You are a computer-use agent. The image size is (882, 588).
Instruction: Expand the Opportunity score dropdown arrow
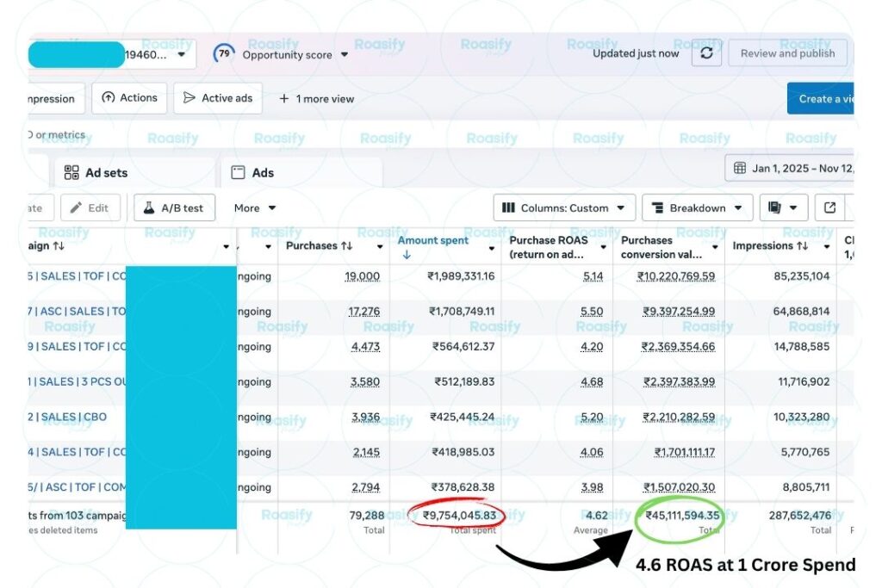pyautogui.click(x=345, y=55)
